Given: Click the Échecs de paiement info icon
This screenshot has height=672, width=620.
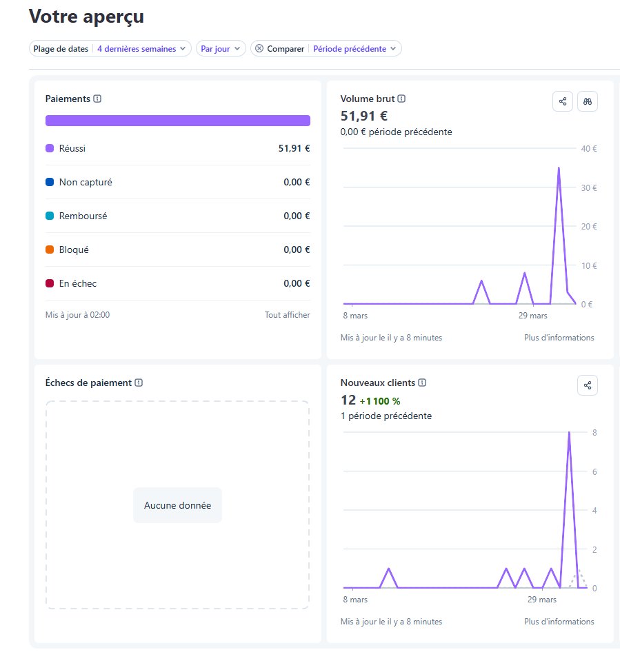Looking at the screenshot, I should (139, 383).
